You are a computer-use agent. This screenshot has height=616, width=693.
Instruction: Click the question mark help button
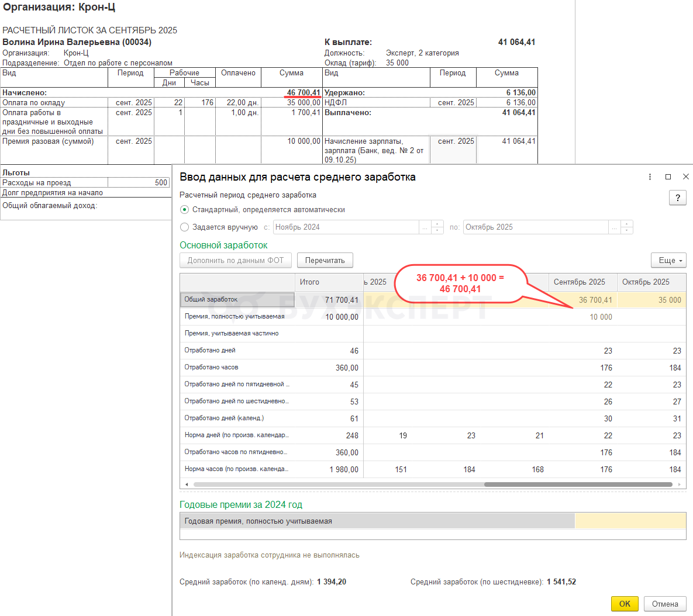677,198
